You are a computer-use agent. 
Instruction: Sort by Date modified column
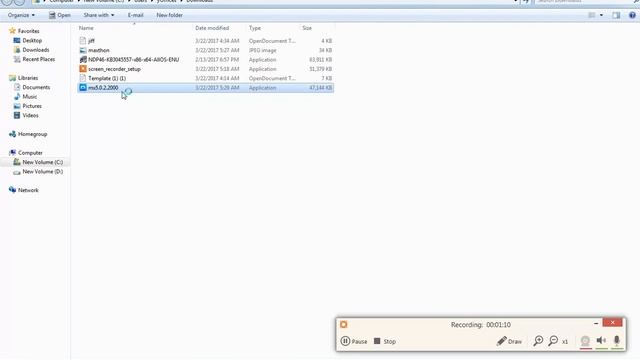point(212,28)
